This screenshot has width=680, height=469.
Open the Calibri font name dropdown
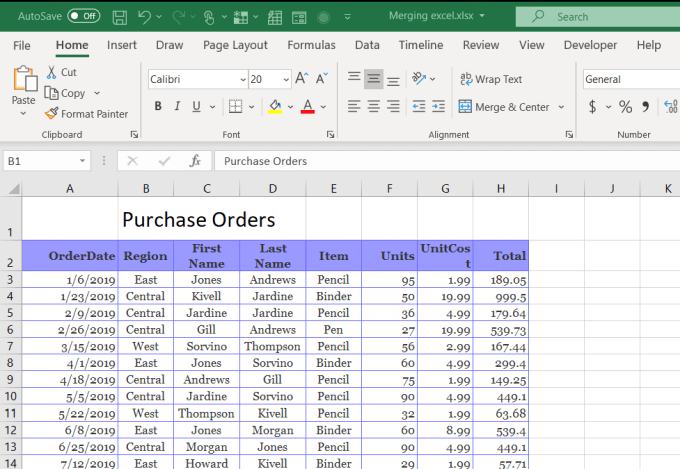[x=242, y=79]
